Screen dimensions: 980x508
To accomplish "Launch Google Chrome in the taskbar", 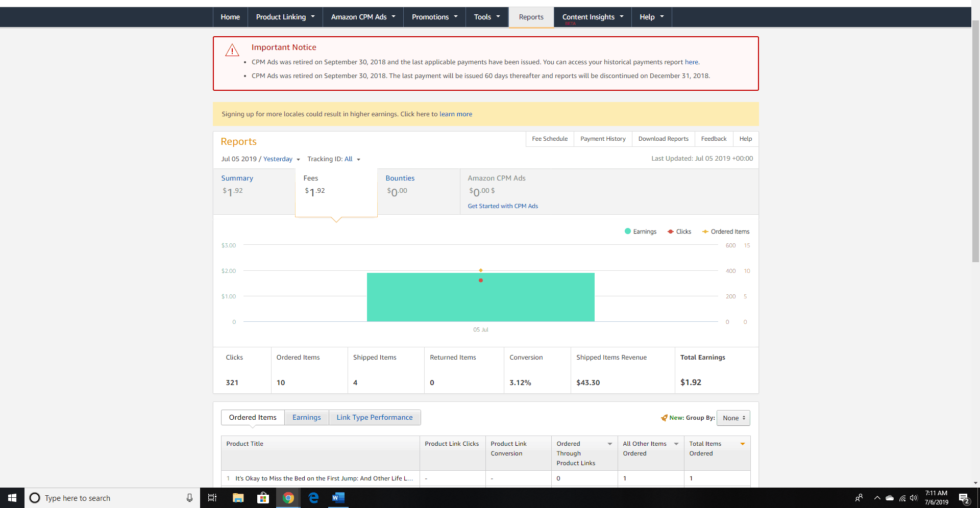I will 288,498.
